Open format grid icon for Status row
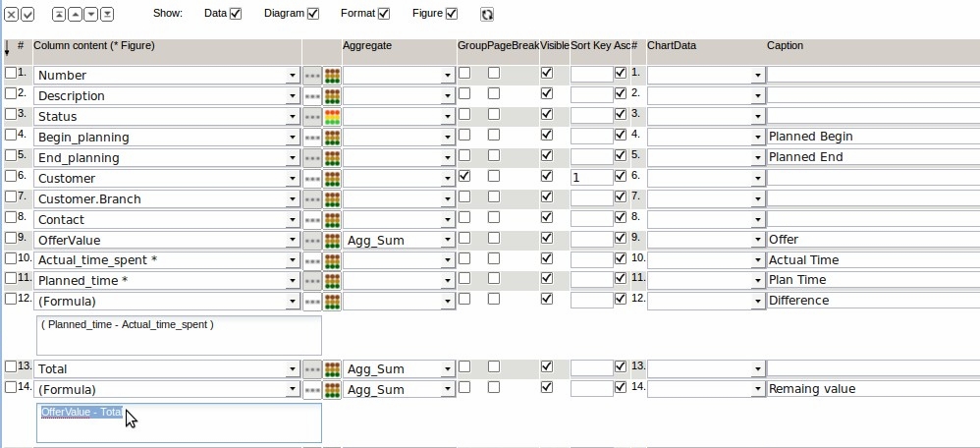980x448 pixels. [332, 116]
